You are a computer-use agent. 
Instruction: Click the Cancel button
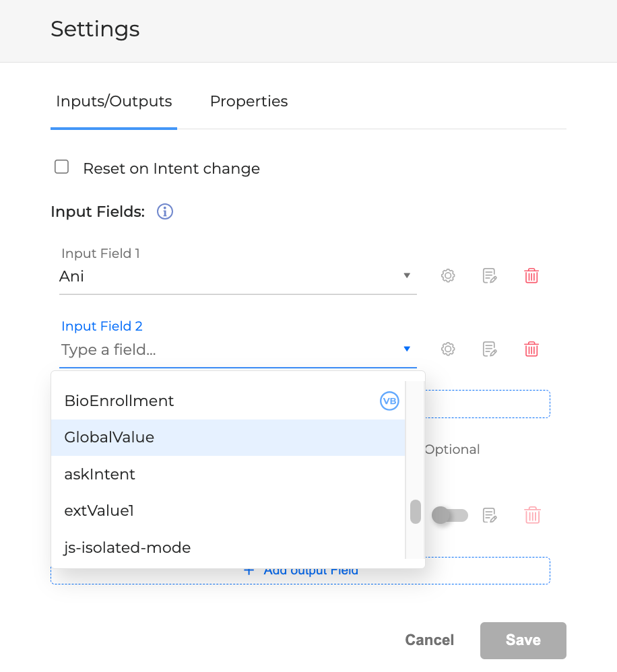point(430,640)
